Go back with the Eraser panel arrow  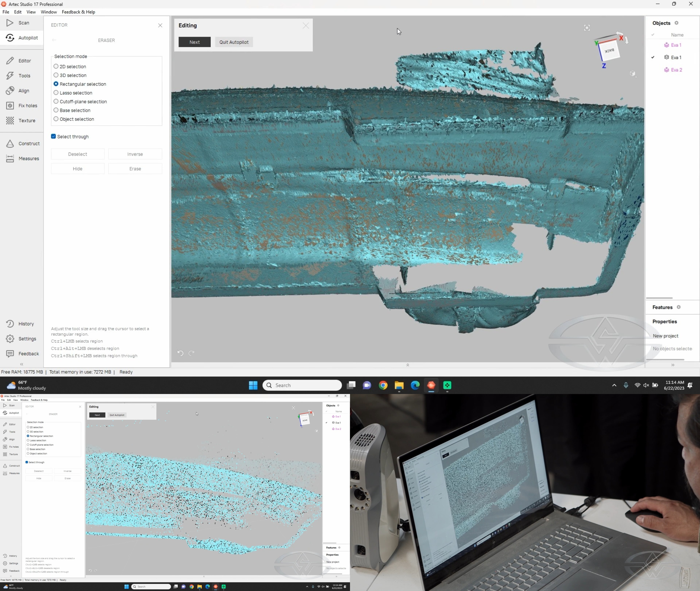click(x=54, y=40)
